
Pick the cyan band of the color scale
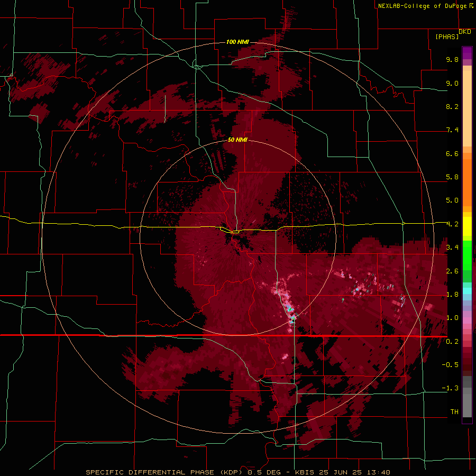[467, 291]
